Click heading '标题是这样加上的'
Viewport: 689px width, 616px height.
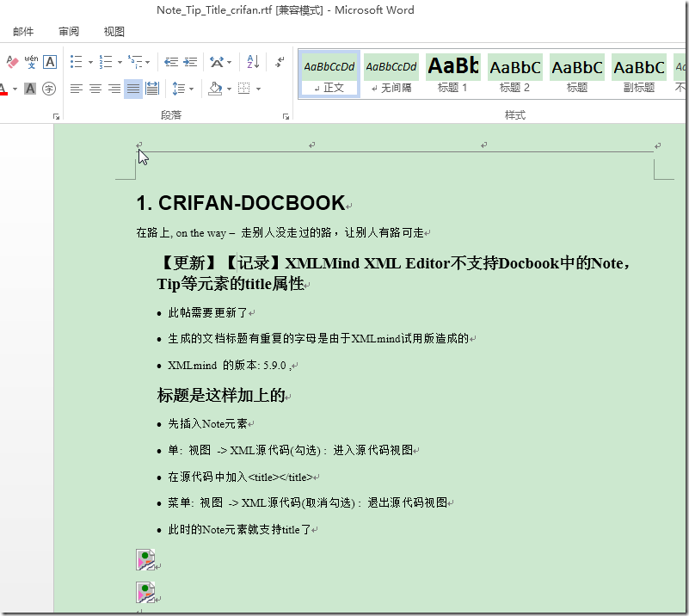(221, 396)
